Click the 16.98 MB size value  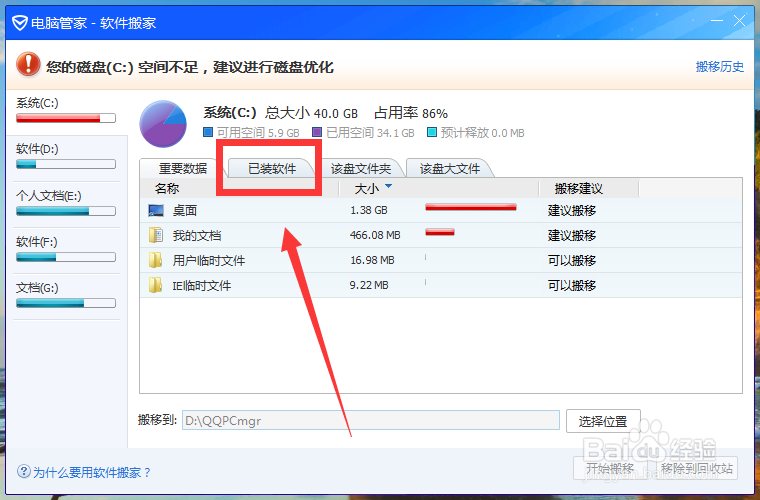(372, 261)
